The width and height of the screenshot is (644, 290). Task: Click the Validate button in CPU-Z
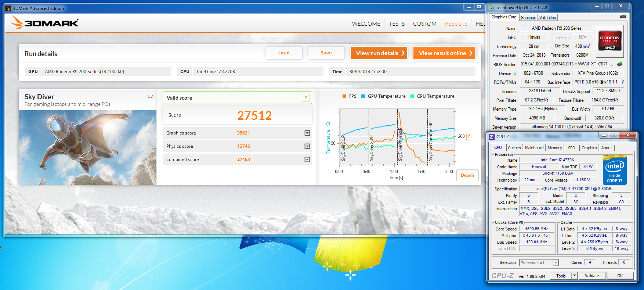pyautogui.click(x=592, y=276)
